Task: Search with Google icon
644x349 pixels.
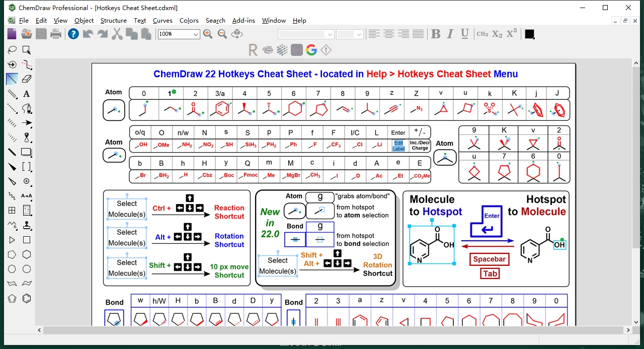Action: pos(311,50)
